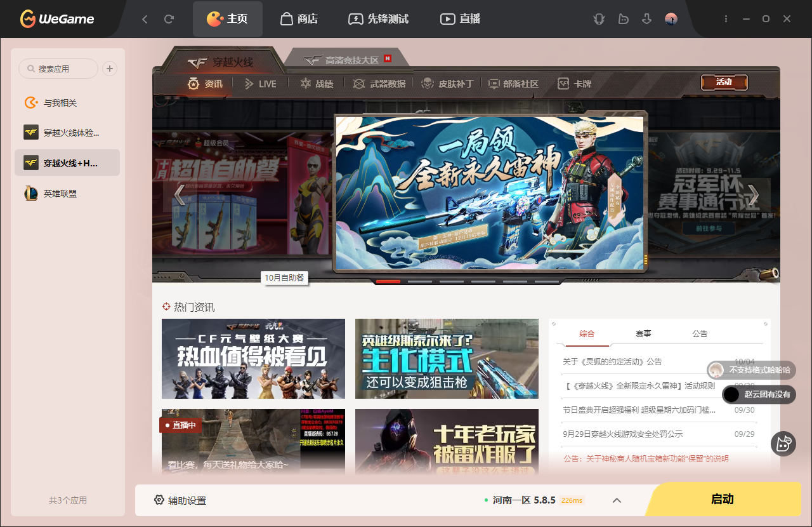Add an application with plus button
Screen dimensions: 812x527
tap(110, 69)
